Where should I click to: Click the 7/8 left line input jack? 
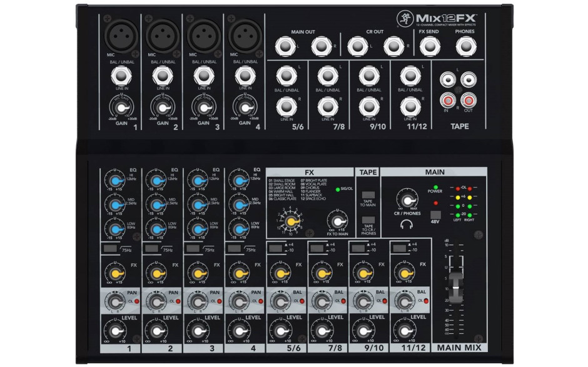328,76
